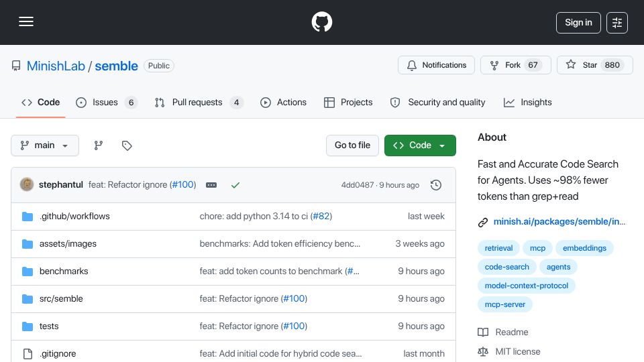
Task: Click the benchmarks folder icon
Action: pyautogui.click(x=28, y=271)
